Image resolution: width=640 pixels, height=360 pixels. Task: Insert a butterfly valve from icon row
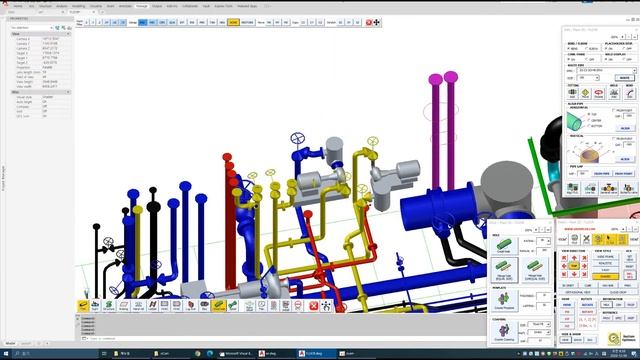coord(629,188)
